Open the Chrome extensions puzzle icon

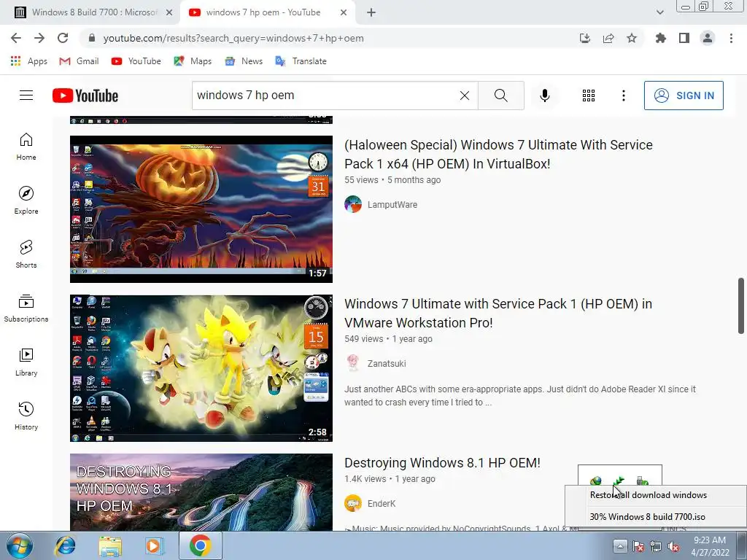point(661,38)
